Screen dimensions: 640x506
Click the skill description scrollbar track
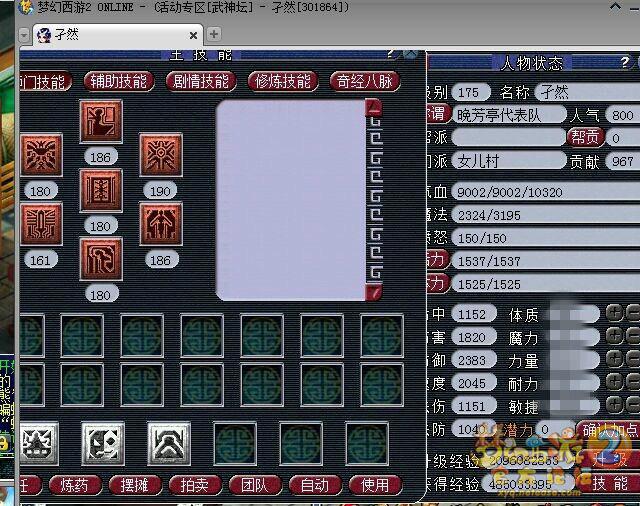point(374,200)
